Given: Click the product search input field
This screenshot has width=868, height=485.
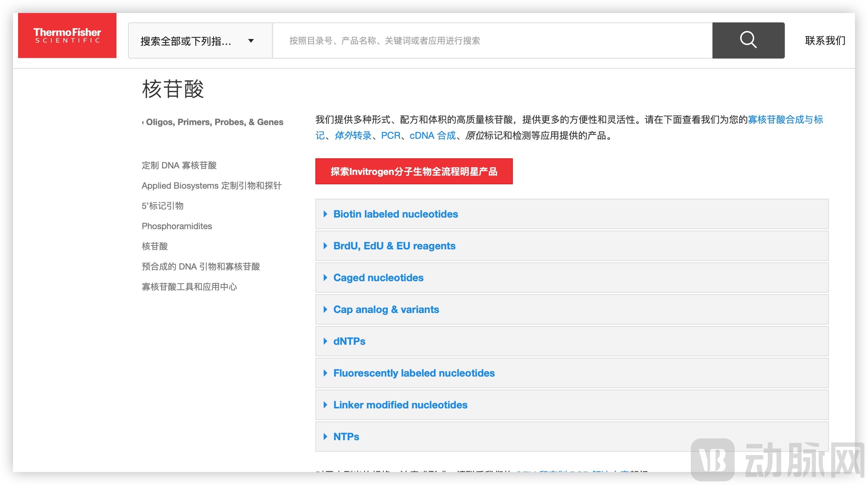Looking at the screenshot, I should (492, 41).
